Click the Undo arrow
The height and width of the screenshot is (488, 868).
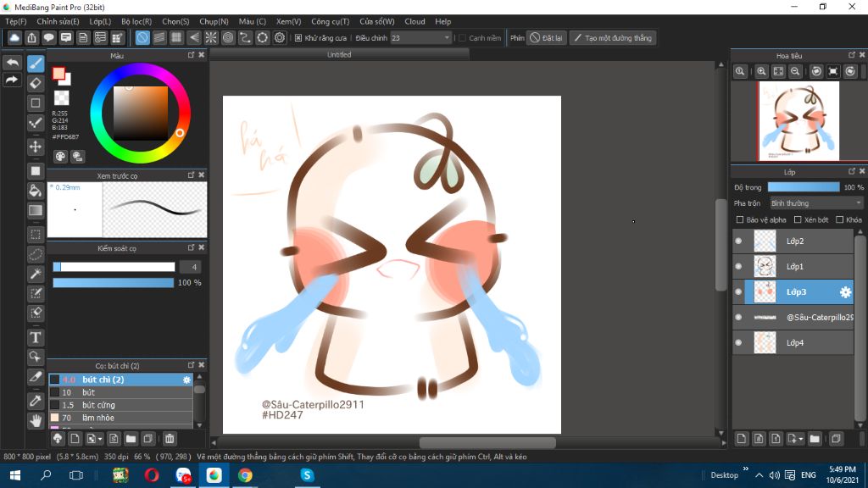tap(12, 63)
